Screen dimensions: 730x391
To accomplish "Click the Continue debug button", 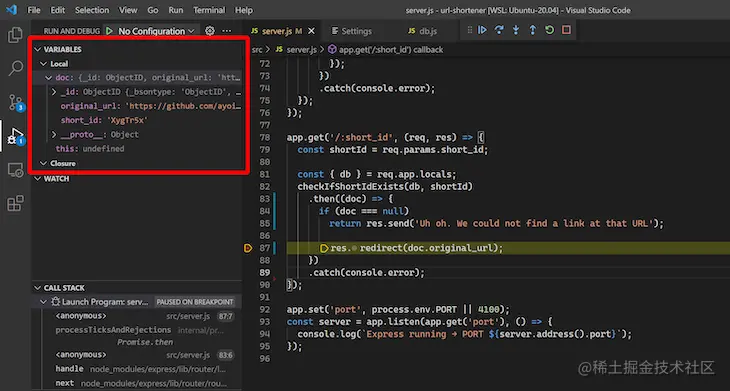I will (x=482, y=30).
